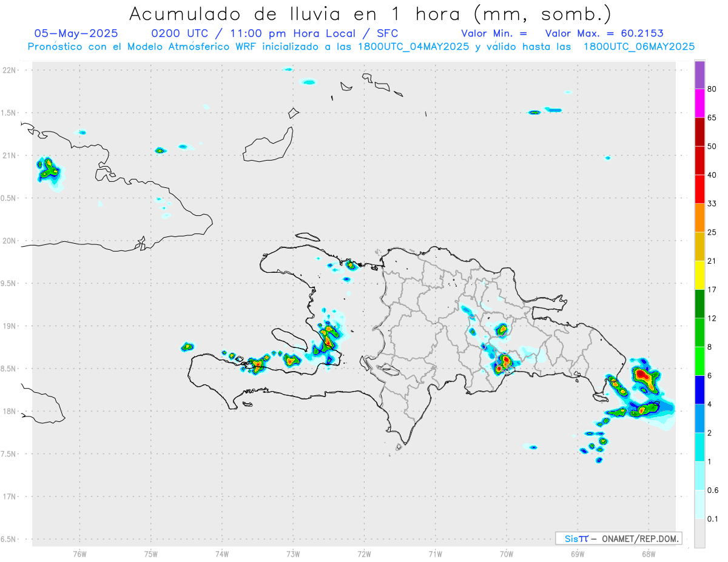Image resolution: width=728 pixels, height=562 pixels.
Task: Select the legend scale value '65'
Action: [712, 118]
